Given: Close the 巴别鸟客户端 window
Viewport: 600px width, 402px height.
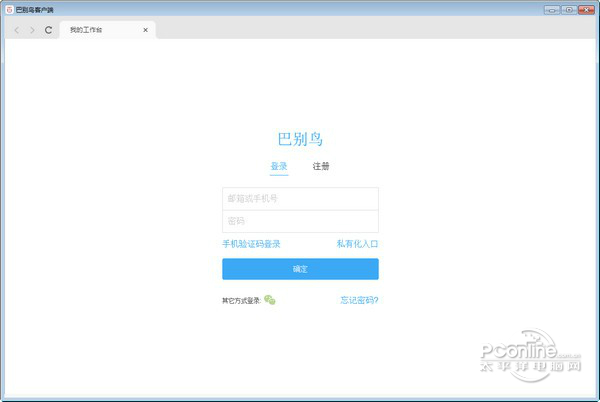Looking at the screenshot, I should 586,10.
